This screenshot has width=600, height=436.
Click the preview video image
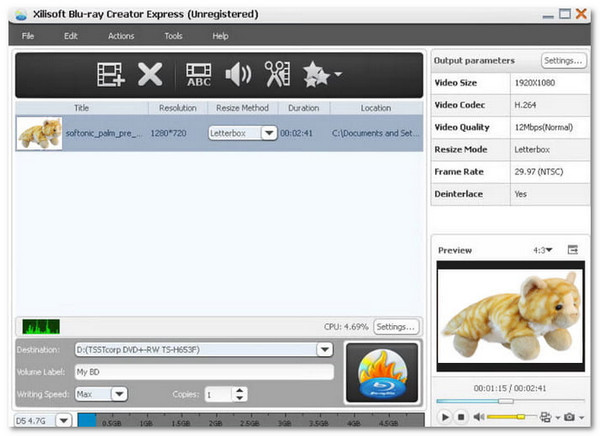coord(510,316)
